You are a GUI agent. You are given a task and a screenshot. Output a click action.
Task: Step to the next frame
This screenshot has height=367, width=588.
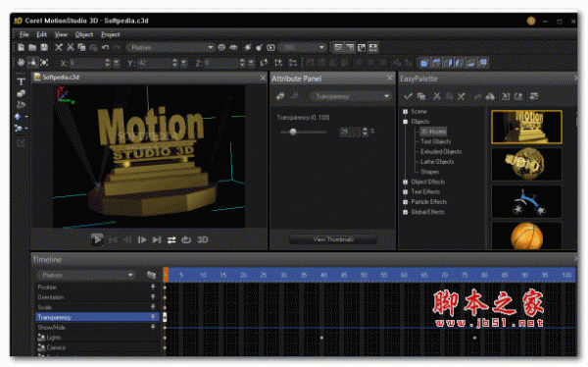(142, 239)
